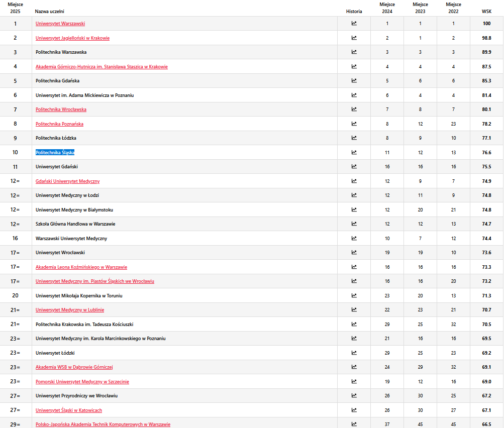504x428 pixels.
Task: Click the Szkoła Główna Handlowa w Warszawie text
Action: [75, 224]
